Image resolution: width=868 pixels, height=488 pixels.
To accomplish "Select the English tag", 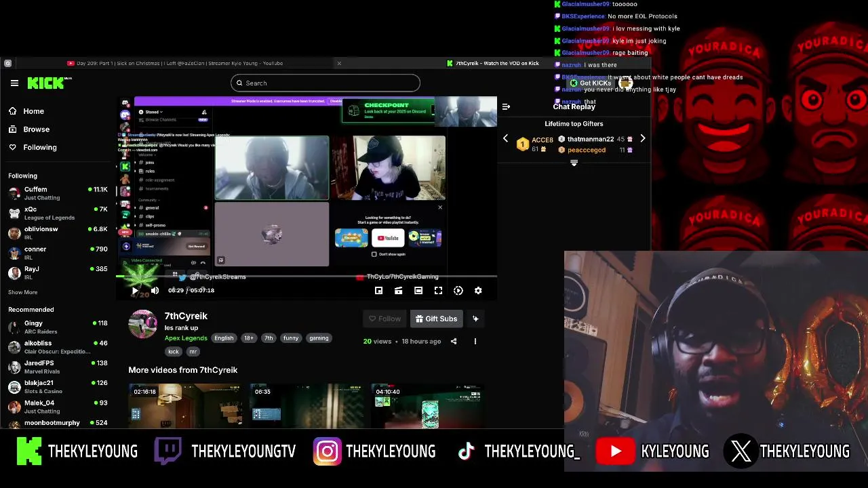I will coord(224,338).
